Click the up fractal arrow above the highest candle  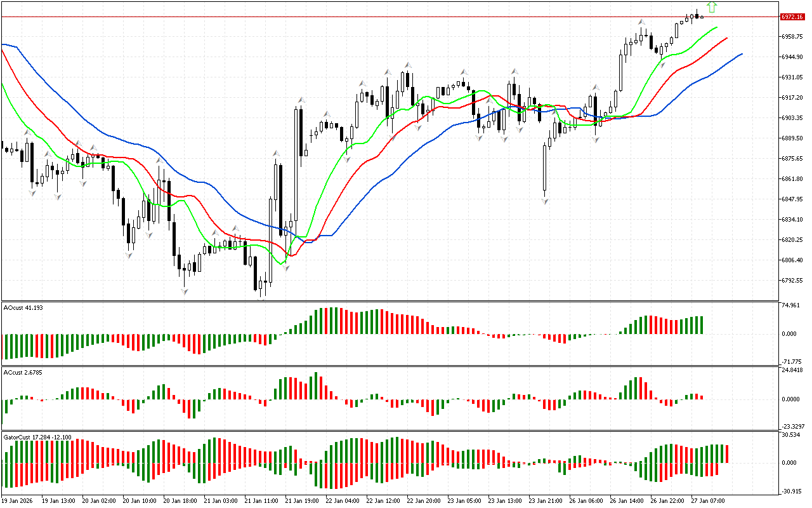pos(641,22)
